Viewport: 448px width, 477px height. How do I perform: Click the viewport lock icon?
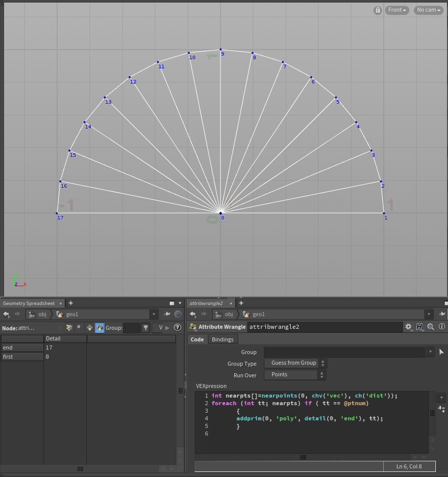(x=378, y=10)
